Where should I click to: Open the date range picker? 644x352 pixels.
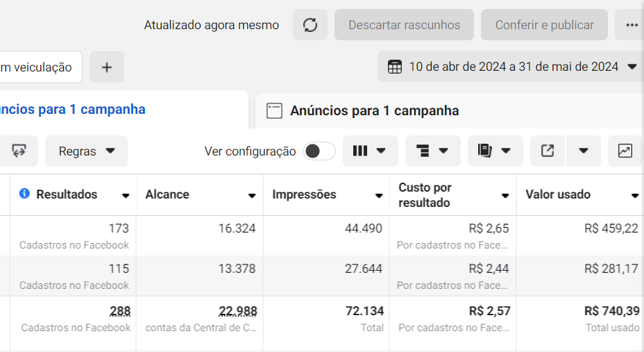tap(513, 67)
